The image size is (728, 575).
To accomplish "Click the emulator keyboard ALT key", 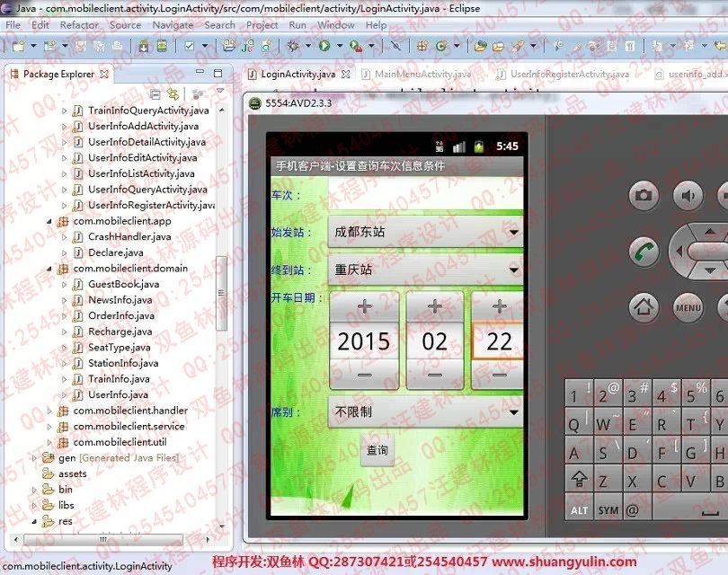I will (579, 509).
